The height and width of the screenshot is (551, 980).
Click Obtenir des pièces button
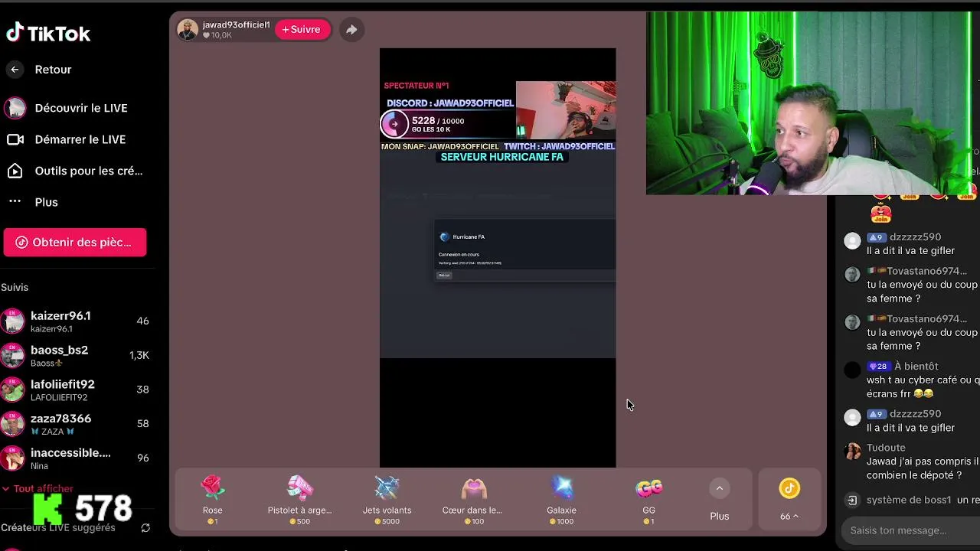tap(75, 242)
